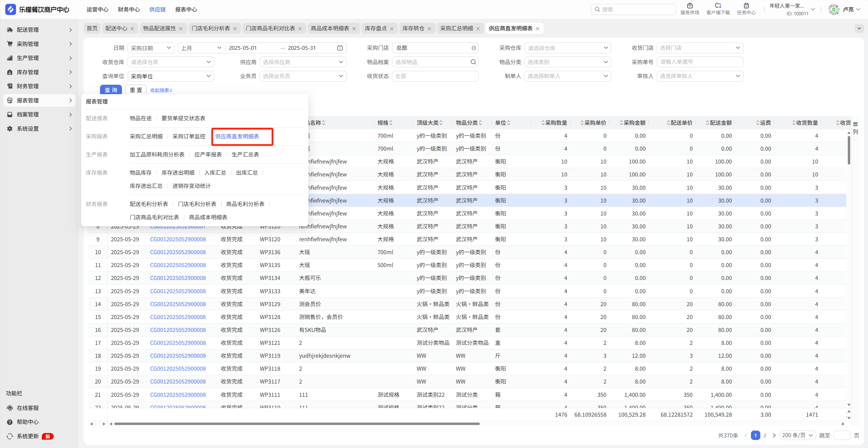This screenshot has width=868, height=448.
Task: Click the search icon in 物品档案 field
Action: (x=473, y=62)
